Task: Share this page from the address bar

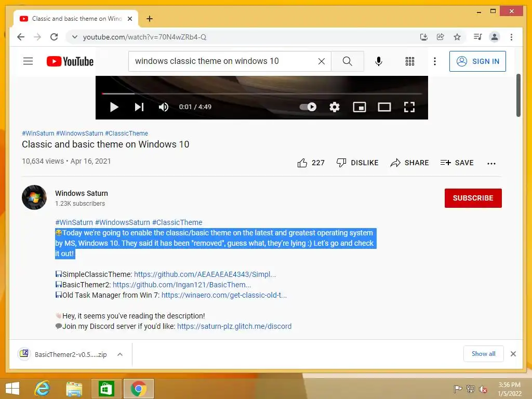Action: 441,37
